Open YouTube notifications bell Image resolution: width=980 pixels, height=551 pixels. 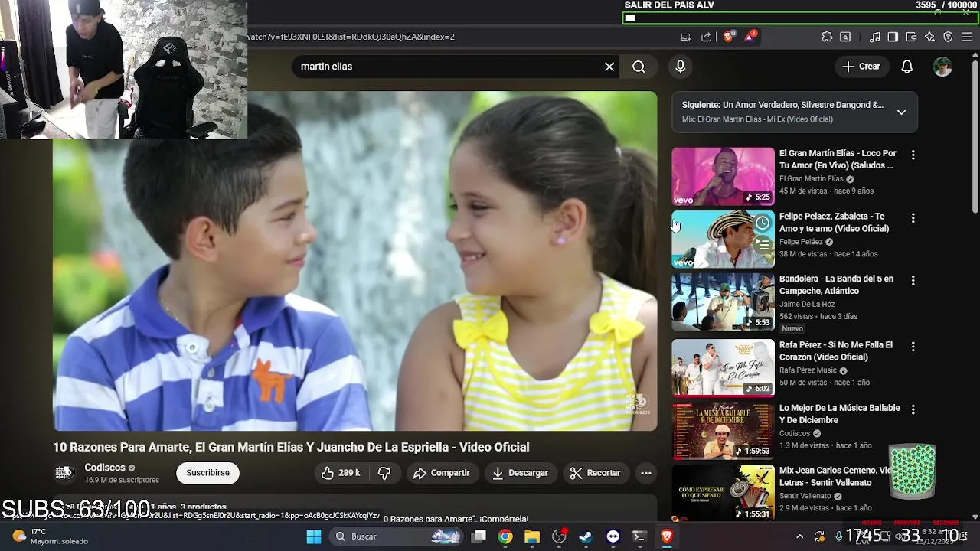point(906,67)
